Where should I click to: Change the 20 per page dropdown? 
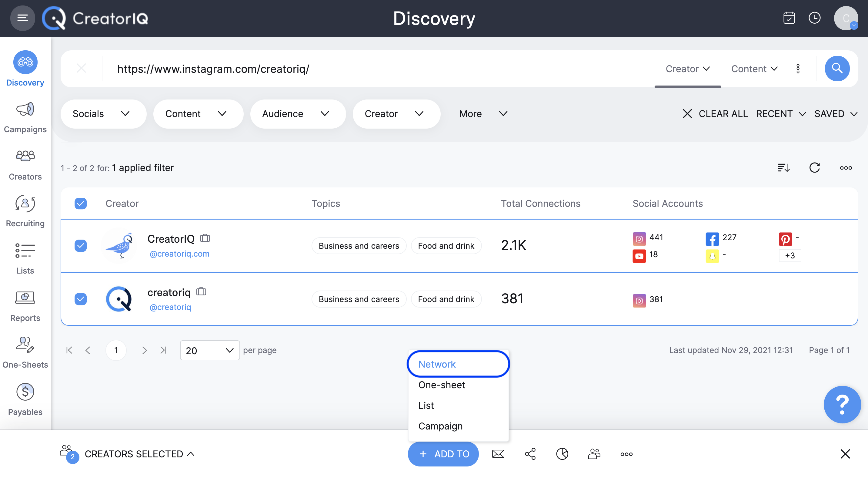(209, 350)
